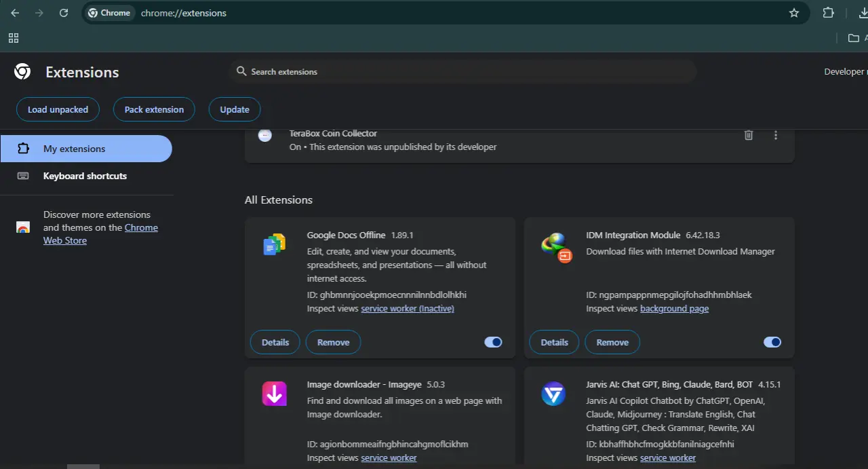Click the Load unpacked button

(x=58, y=109)
